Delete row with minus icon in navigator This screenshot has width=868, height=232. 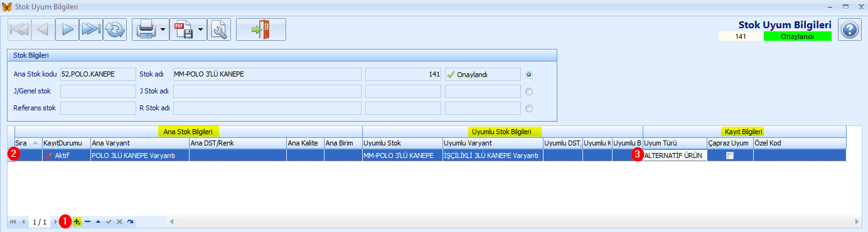coord(88,222)
